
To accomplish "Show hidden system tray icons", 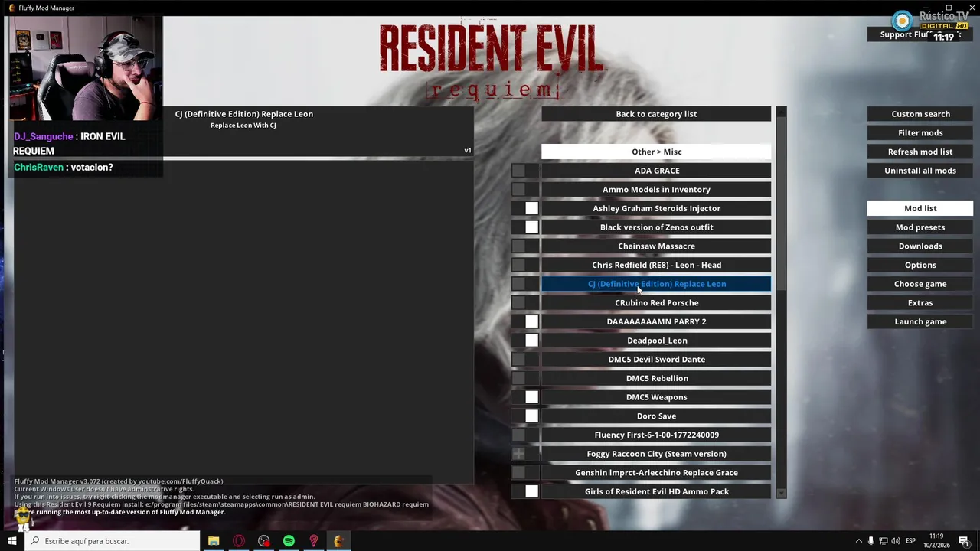I will (858, 541).
